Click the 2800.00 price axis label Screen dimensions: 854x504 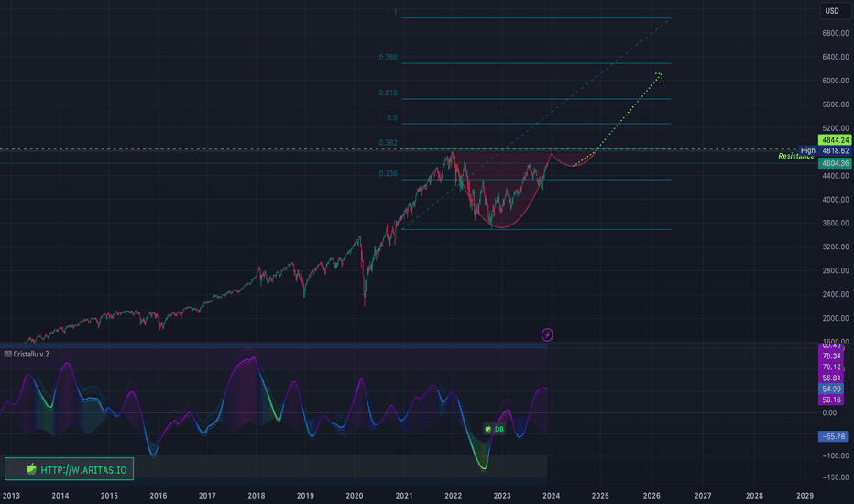(836, 271)
